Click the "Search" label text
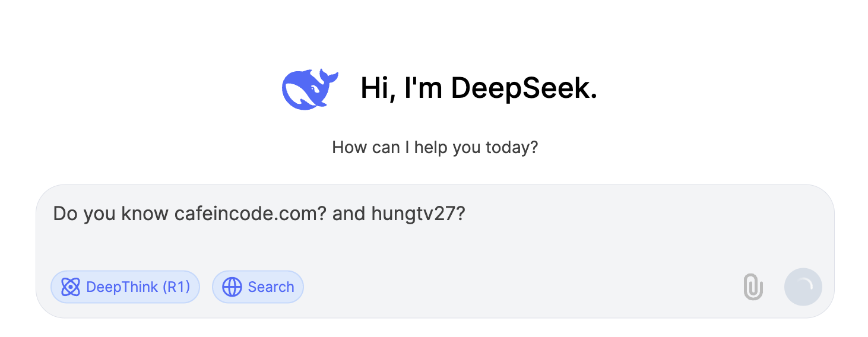Screen dimensions: 868x337 [271, 287]
